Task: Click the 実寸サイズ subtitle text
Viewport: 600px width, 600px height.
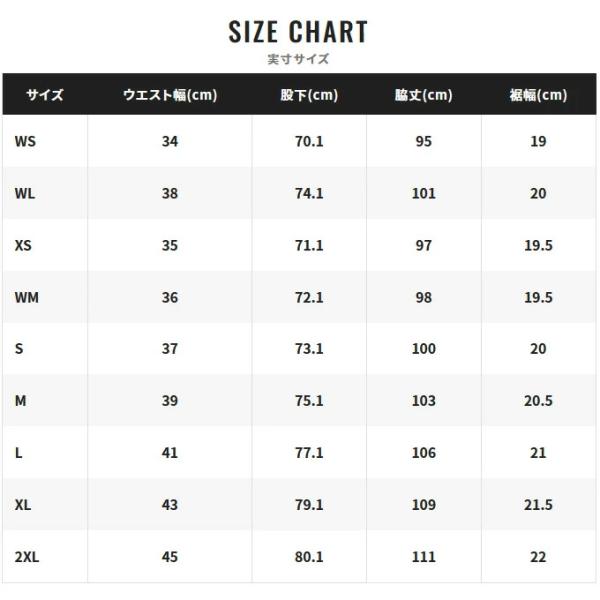Action: [298, 59]
